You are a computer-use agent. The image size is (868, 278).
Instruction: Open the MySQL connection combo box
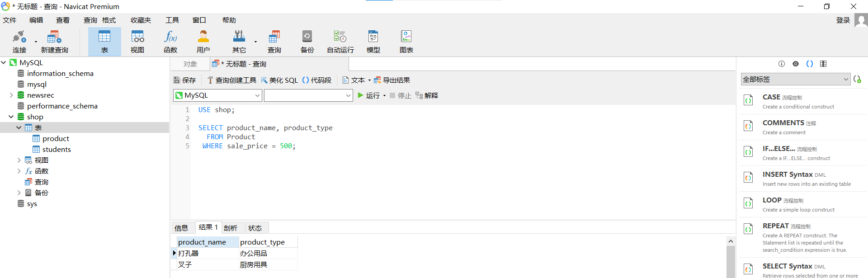coord(217,95)
